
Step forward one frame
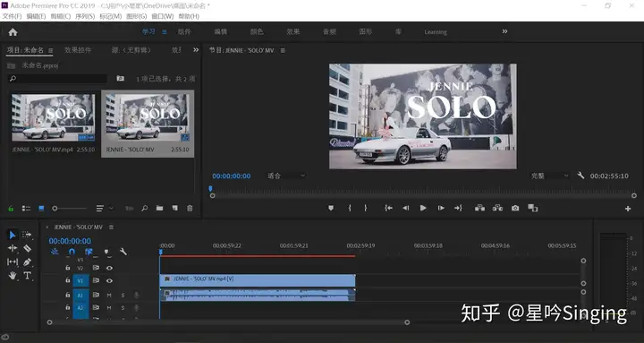[441, 208]
